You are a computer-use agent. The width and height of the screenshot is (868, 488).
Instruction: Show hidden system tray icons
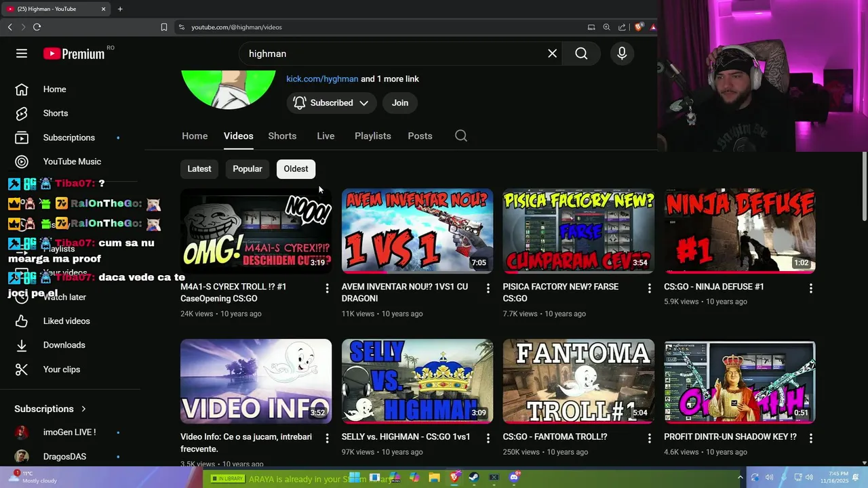(740, 478)
